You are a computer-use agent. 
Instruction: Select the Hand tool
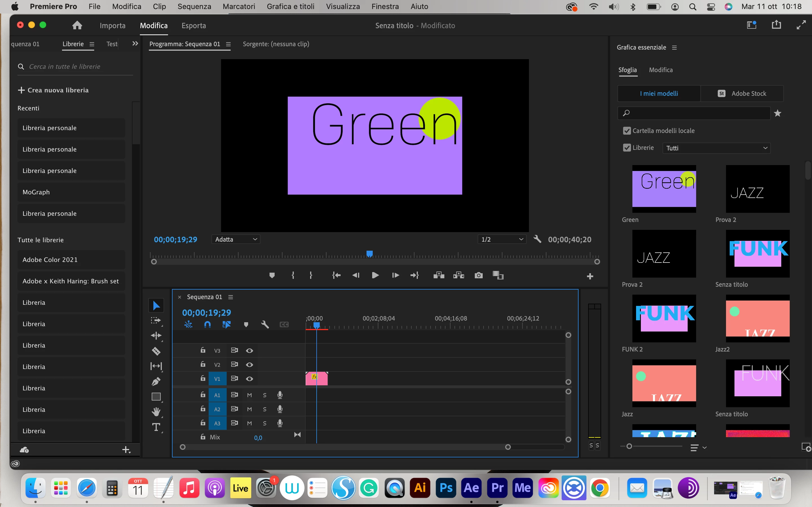[156, 412]
